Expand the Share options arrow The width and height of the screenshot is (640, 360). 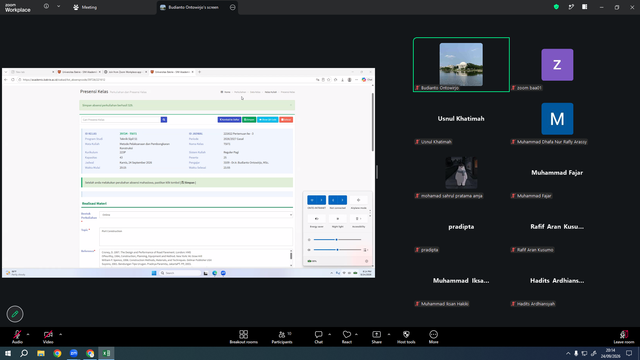(x=389, y=334)
